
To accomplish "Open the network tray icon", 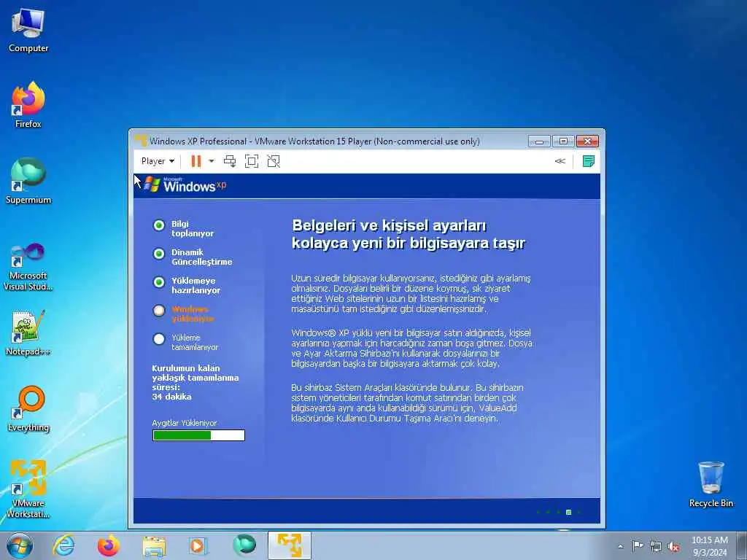I will [x=656, y=546].
